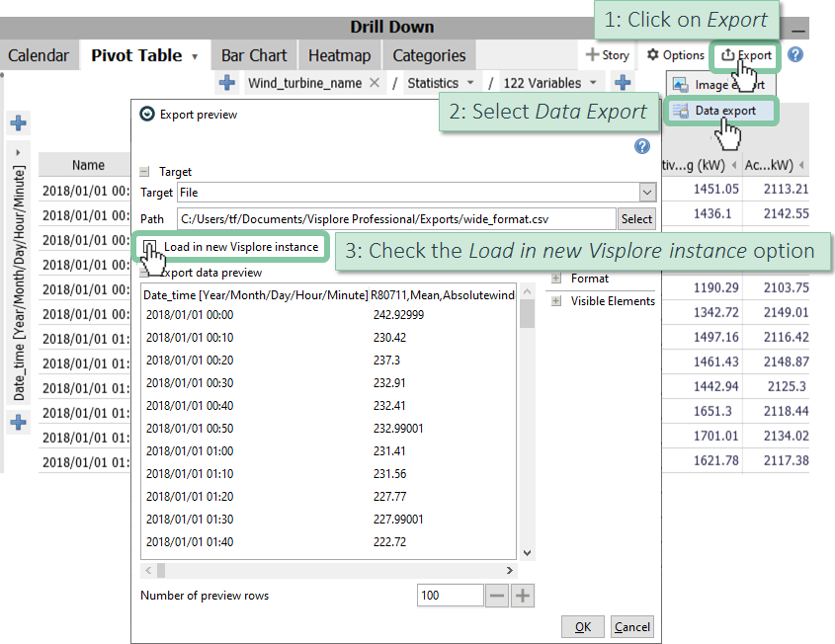This screenshot has height=644, width=835.
Task: Open help question mark beside Export
Action: [x=795, y=54]
